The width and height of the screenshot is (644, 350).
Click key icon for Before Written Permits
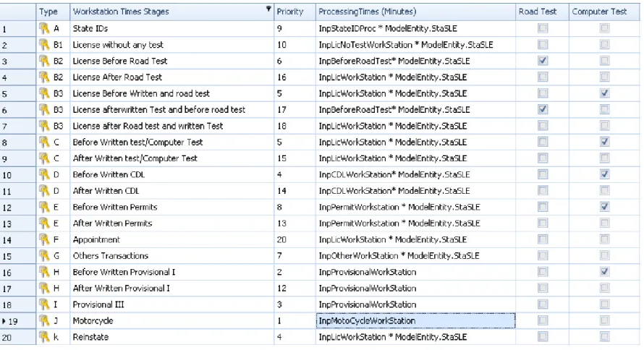(44, 208)
